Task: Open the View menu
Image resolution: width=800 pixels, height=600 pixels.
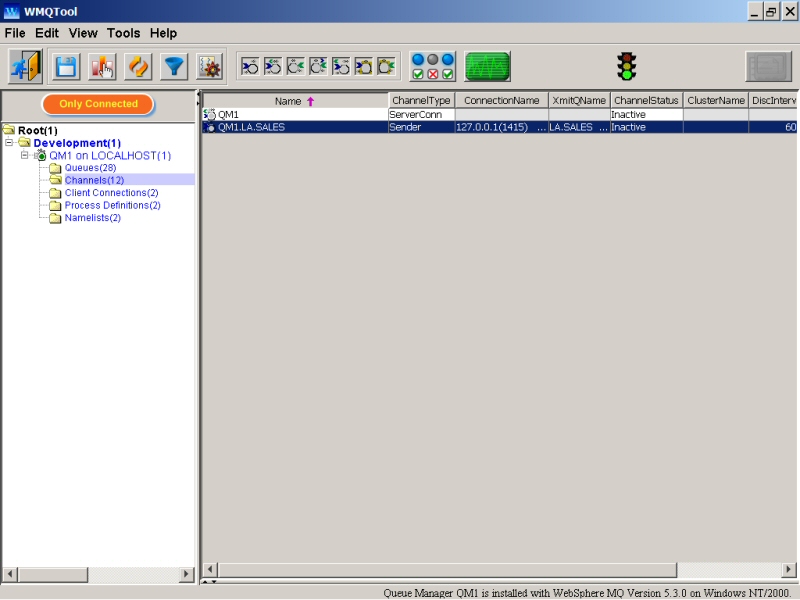Action: [x=83, y=33]
